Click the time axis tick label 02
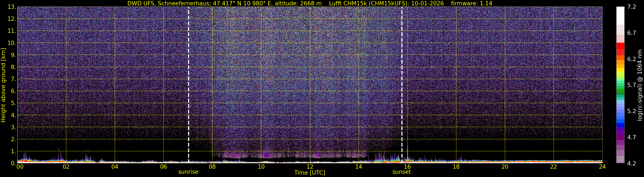This screenshot has width=644, height=177. 66,167
